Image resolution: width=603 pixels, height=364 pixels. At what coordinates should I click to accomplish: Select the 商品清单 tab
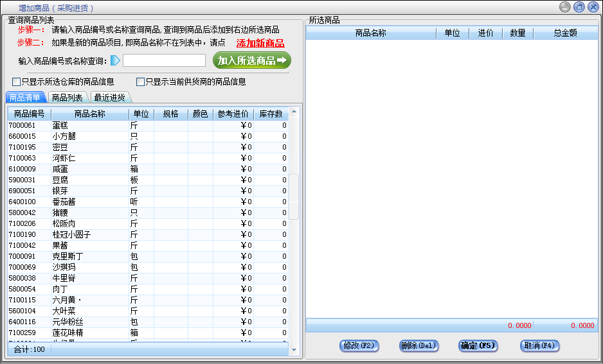[x=26, y=98]
